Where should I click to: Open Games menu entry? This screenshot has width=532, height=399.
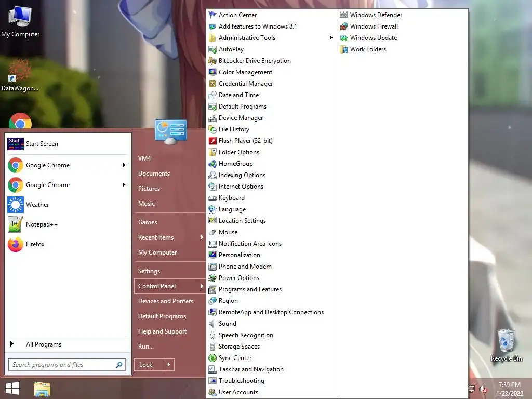pos(147,222)
